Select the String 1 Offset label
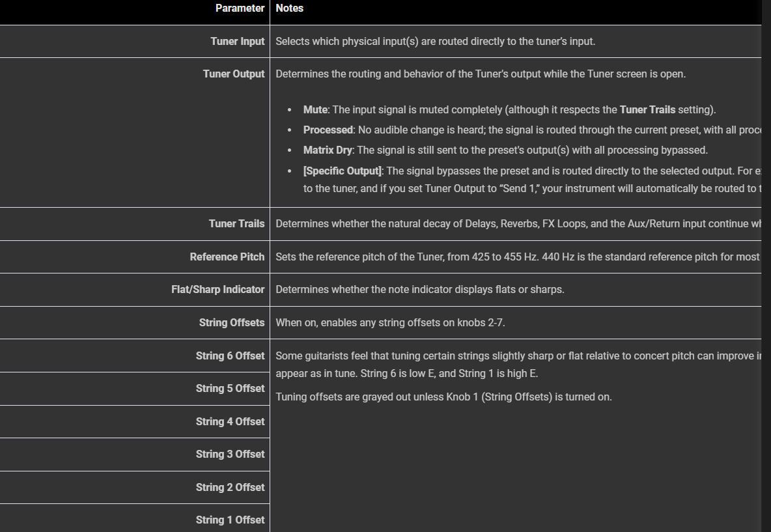The width and height of the screenshot is (771, 532). [230, 520]
